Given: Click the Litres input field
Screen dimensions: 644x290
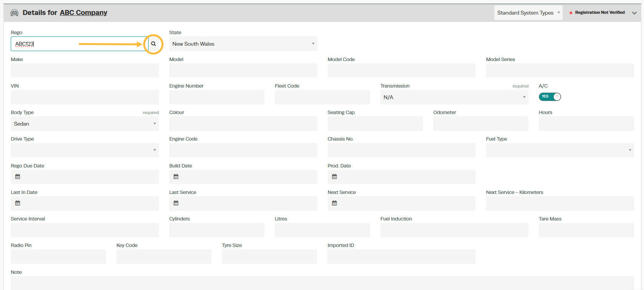Looking at the screenshot, I should [x=322, y=230].
